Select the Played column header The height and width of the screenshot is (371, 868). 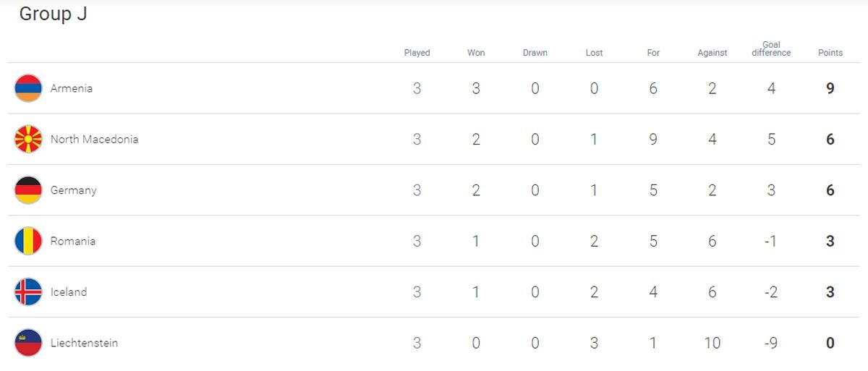(417, 53)
